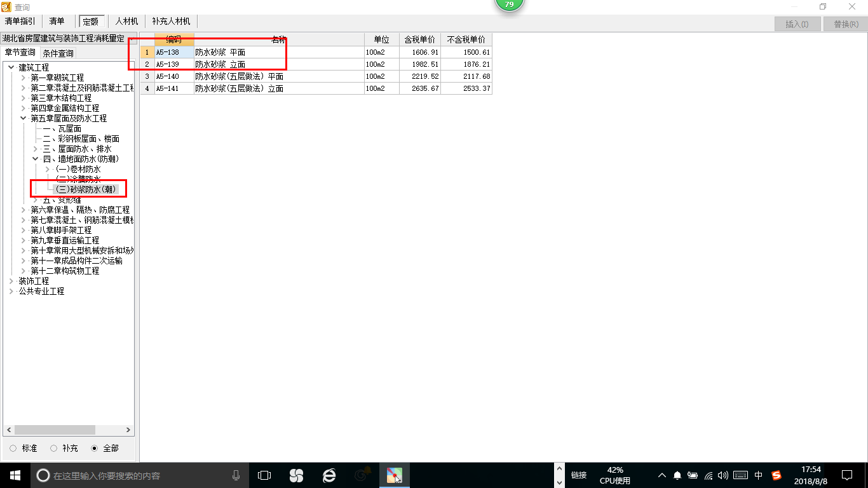
Task: Open the Wi-Fi network tray icon
Action: 709,475
